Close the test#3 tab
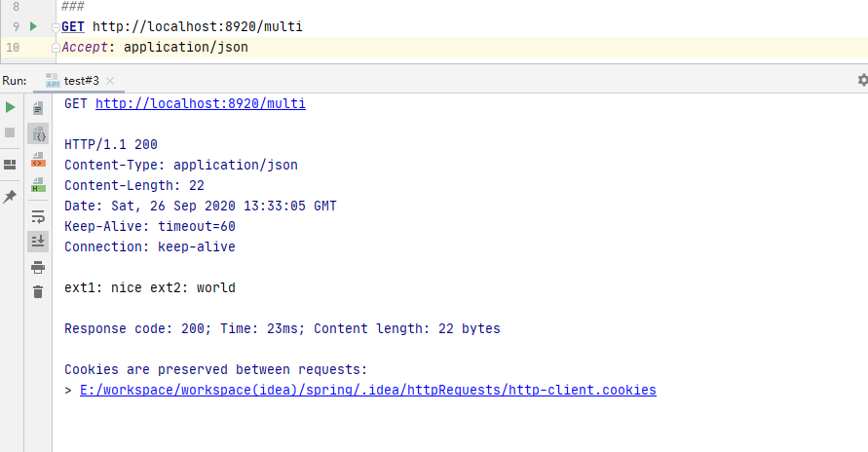Viewport: 868px width, 452px height. point(110,81)
